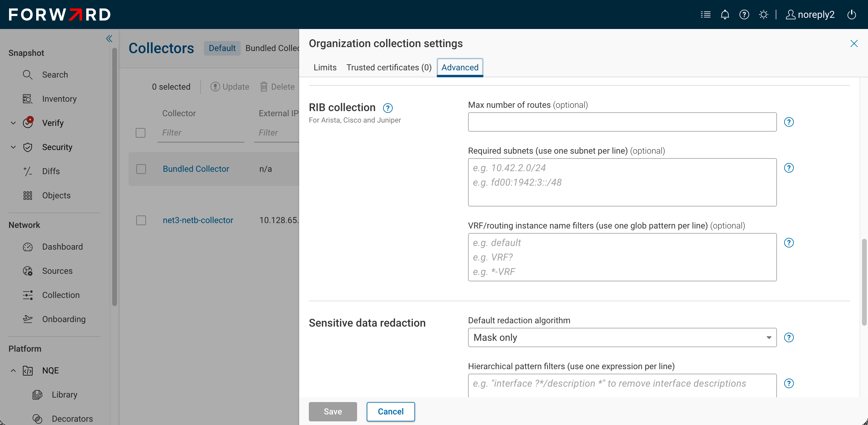The height and width of the screenshot is (425, 868).
Task: Toggle the select-all collectors checkbox
Action: pyautogui.click(x=141, y=133)
